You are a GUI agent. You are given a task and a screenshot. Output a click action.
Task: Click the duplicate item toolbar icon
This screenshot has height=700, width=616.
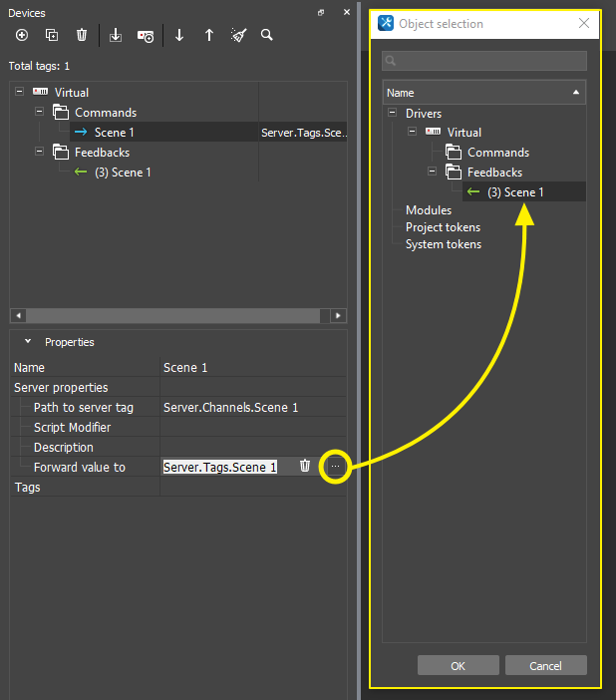click(x=52, y=35)
